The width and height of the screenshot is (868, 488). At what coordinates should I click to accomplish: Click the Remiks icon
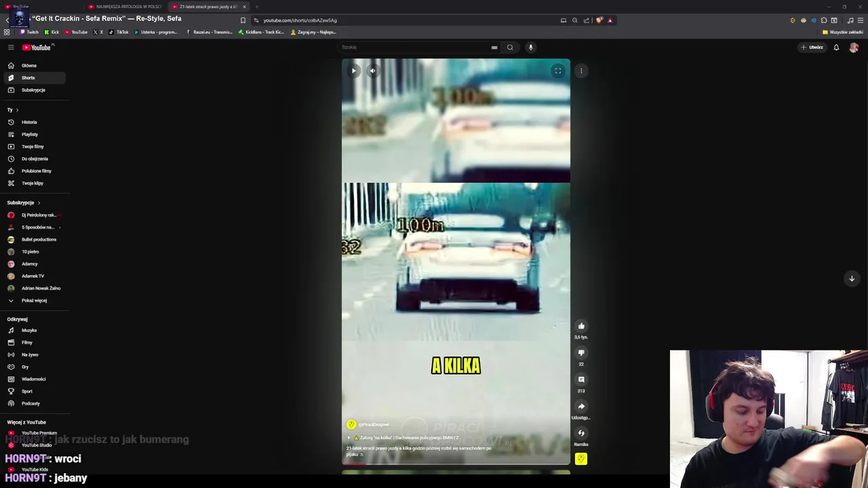[x=581, y=433]
